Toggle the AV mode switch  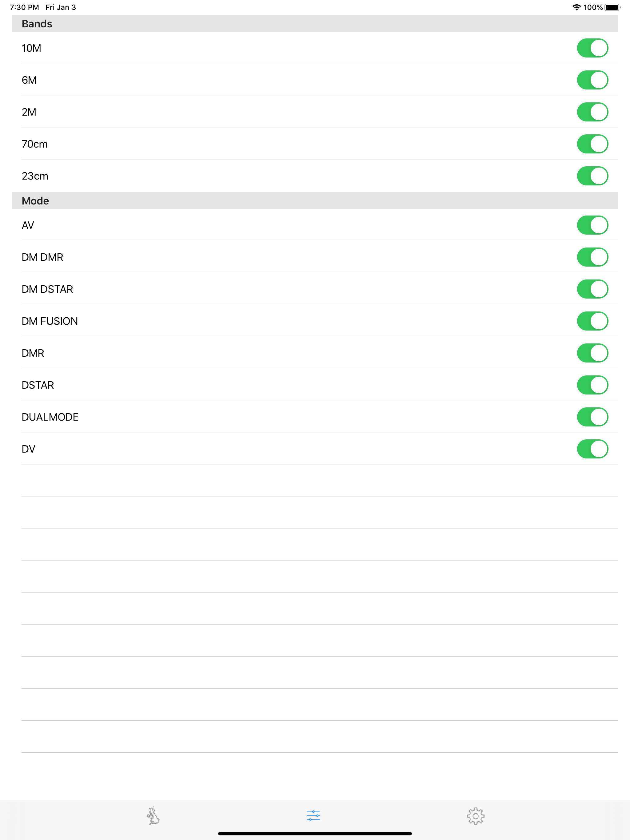[592, 225]
